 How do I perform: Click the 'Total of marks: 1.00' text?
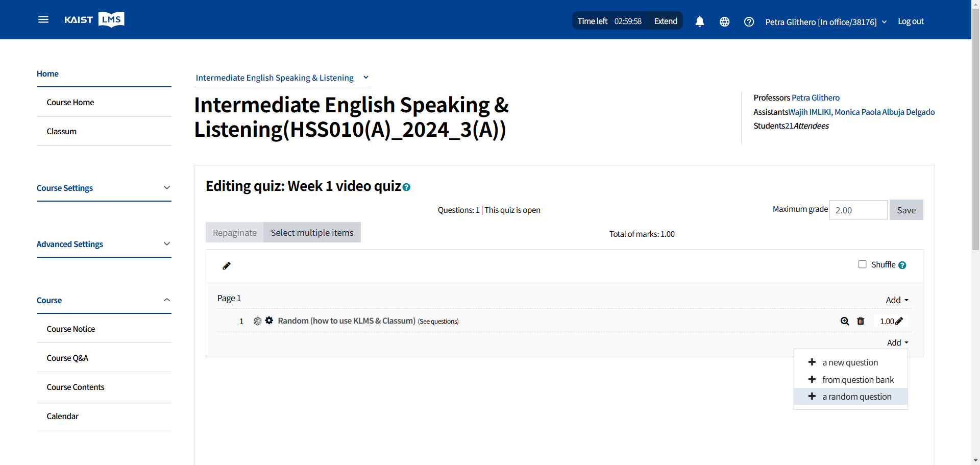[x=642, y=234]
